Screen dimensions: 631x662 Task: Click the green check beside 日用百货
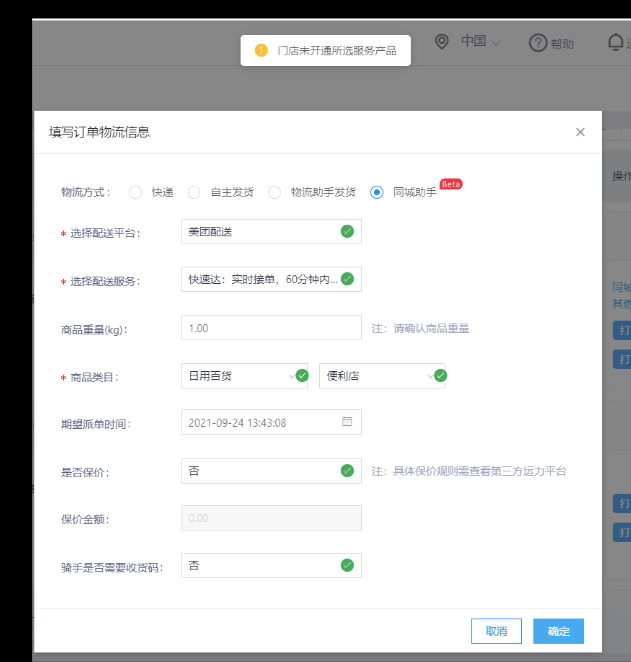(302, 375)
